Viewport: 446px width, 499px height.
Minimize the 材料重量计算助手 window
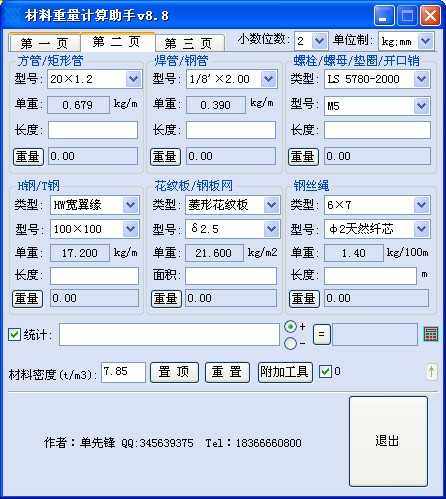[x=384, y=15]
